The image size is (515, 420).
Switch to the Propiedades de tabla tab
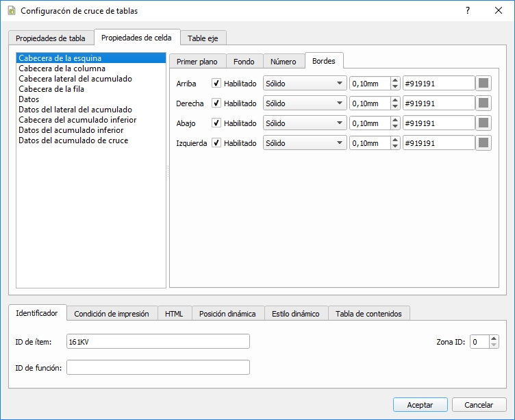click(51, 38)
